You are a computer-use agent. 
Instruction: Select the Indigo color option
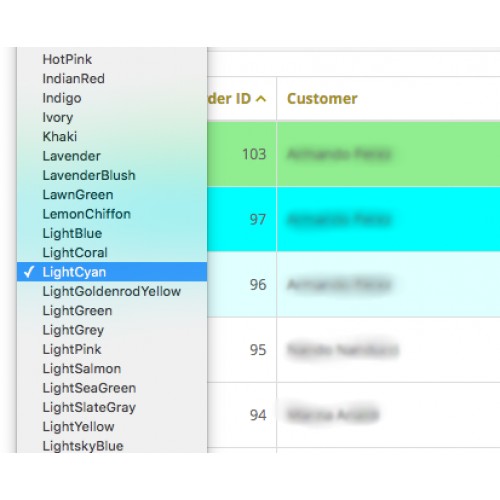coord(112,98)
